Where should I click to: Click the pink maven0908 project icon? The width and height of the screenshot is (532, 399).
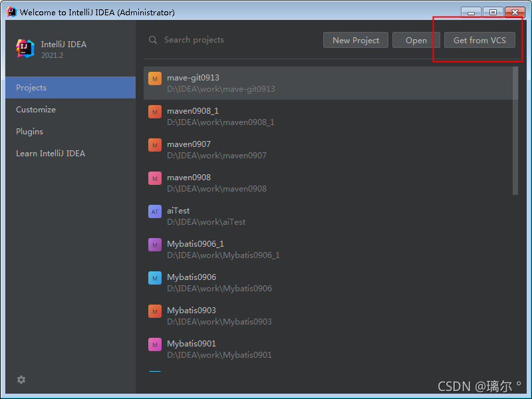pyautogui.click(x=155, y=178)
